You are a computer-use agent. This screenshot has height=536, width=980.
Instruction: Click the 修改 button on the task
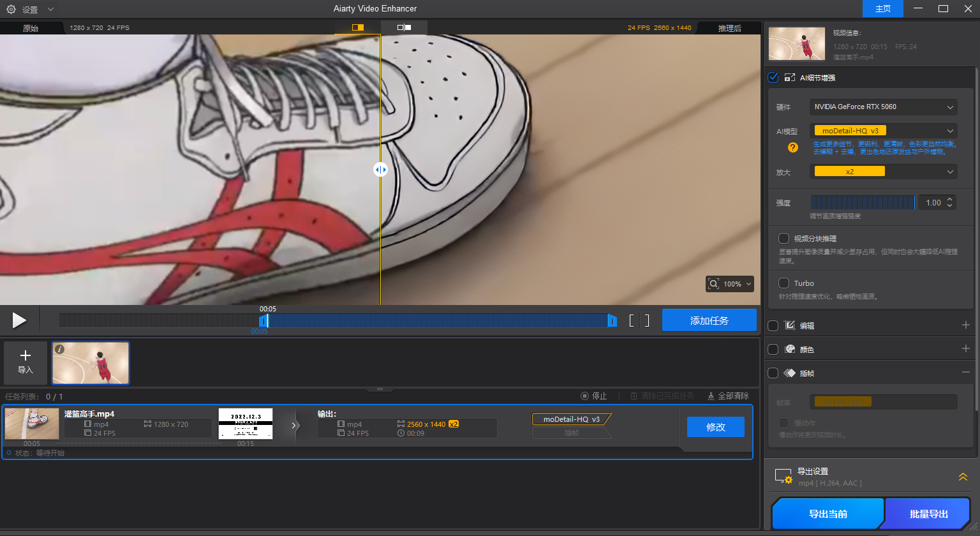coord(715,426)
